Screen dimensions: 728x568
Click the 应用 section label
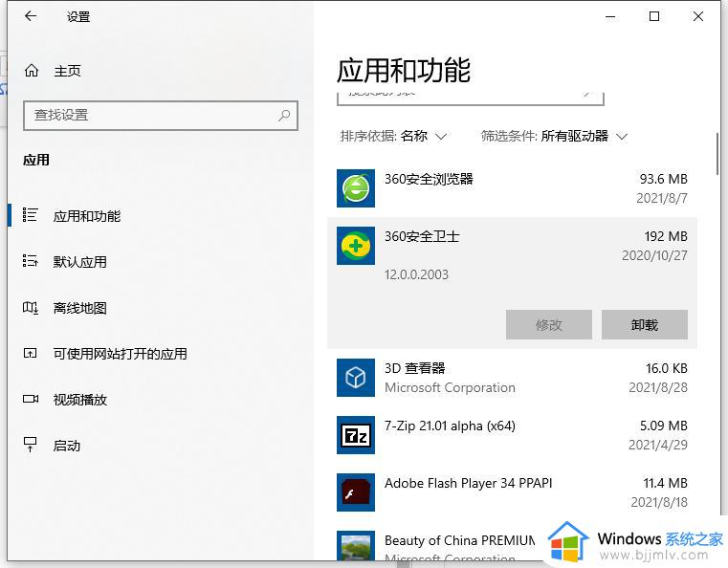36,160
